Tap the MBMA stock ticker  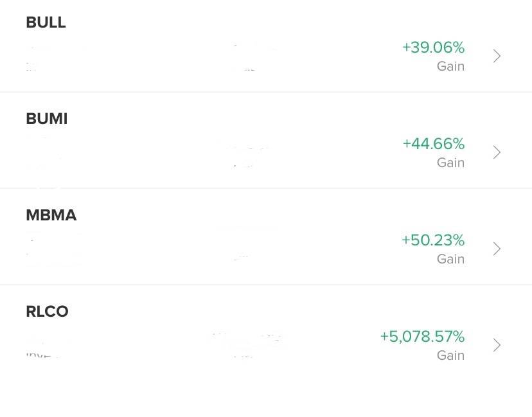click(x=51, y=215)
